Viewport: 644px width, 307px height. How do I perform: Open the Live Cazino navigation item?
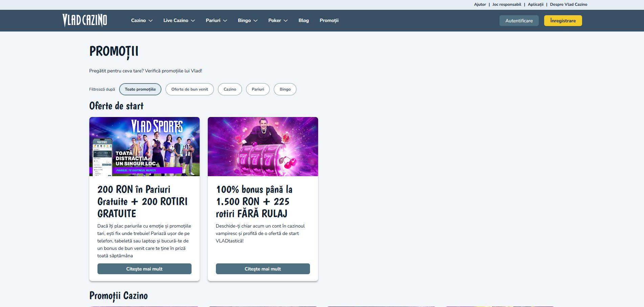click(x=176, y=20)
